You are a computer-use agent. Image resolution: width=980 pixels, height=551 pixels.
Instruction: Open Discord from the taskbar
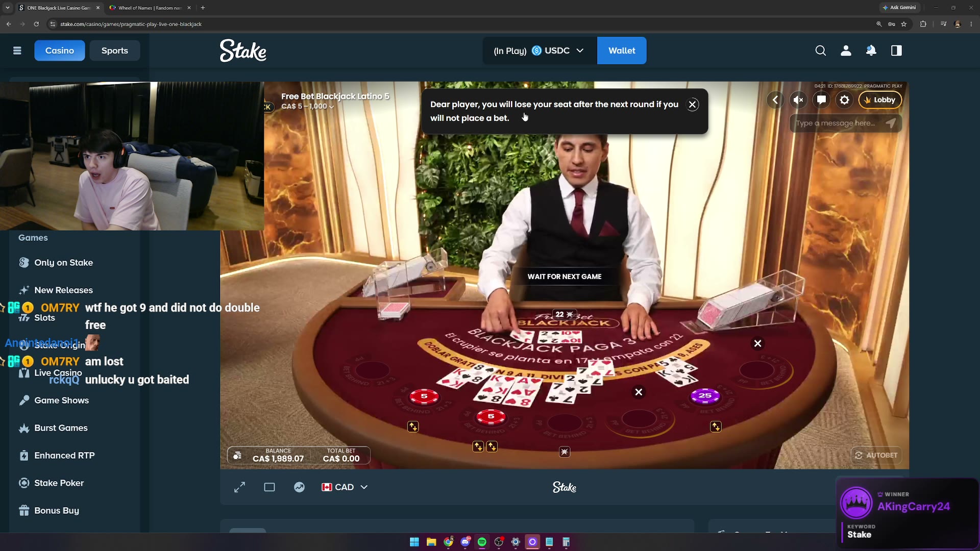[465, 542]
